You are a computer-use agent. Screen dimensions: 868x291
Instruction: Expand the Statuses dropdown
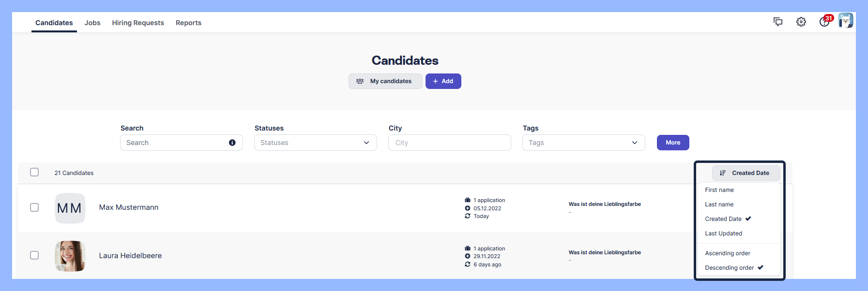(x=315, y=143)
